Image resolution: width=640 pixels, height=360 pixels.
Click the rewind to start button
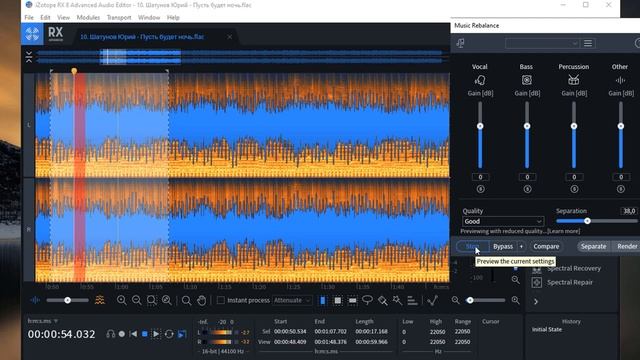tap(133, 334)
